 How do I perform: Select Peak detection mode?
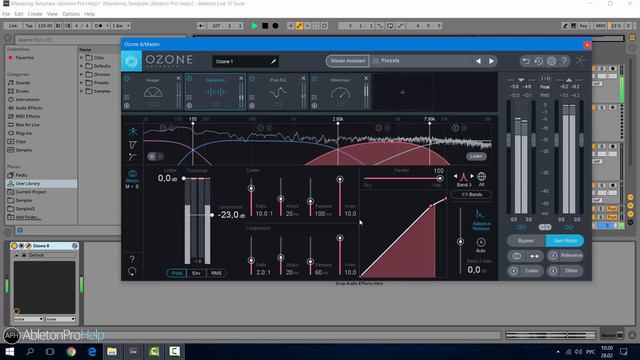click(176, 273)
